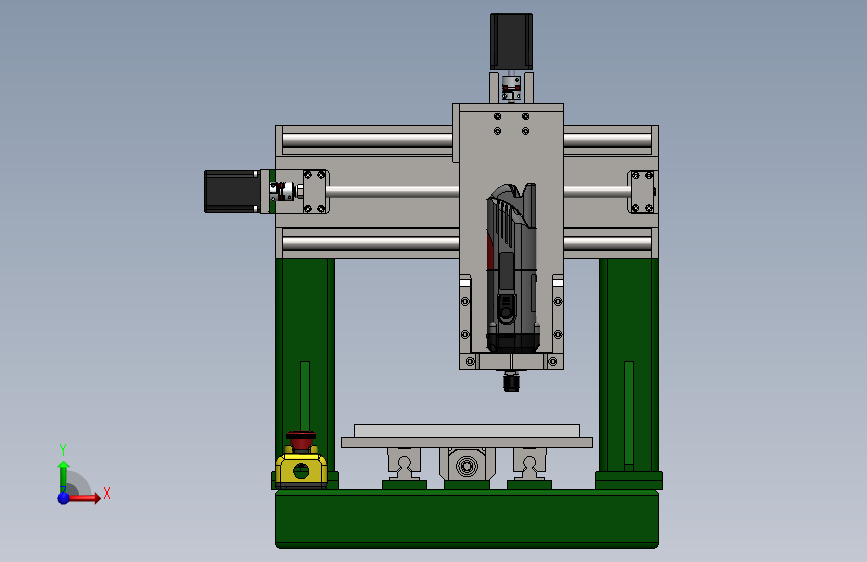This screenshot has width=867, height=562.
Task: Select the shaft coupling under the top motor
Action: [x=511, y=89]
